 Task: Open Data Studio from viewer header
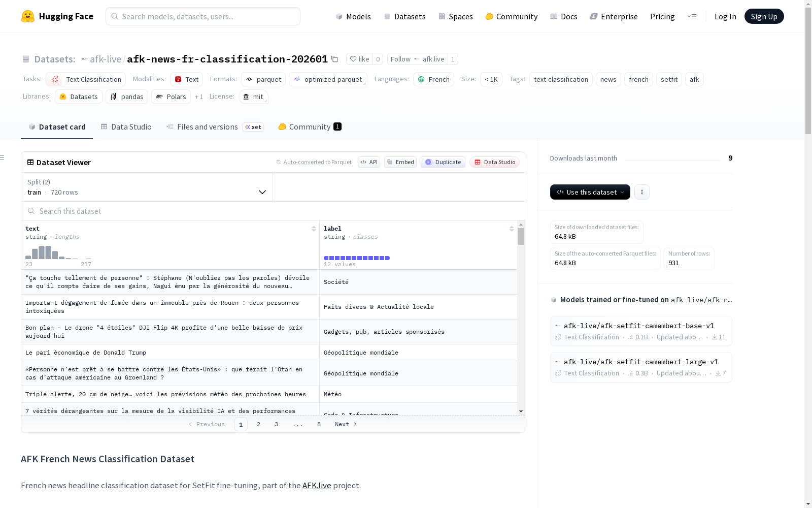(494, 162)
